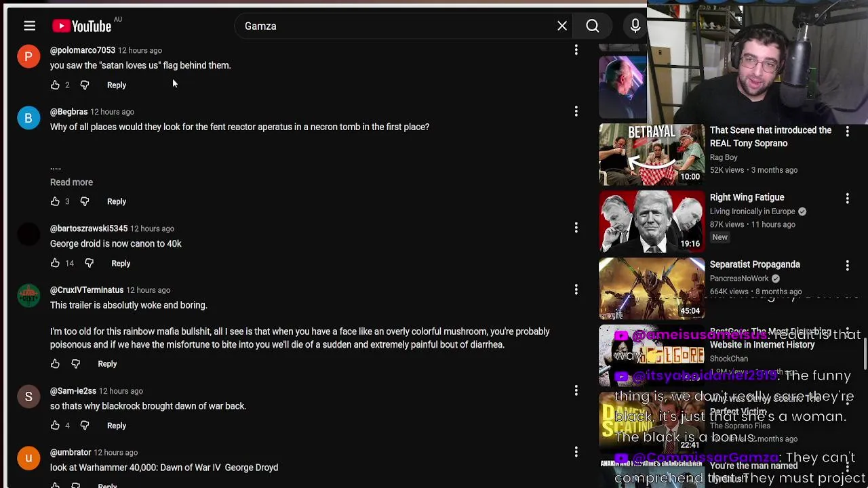Clear the search box text

[562, 26]
